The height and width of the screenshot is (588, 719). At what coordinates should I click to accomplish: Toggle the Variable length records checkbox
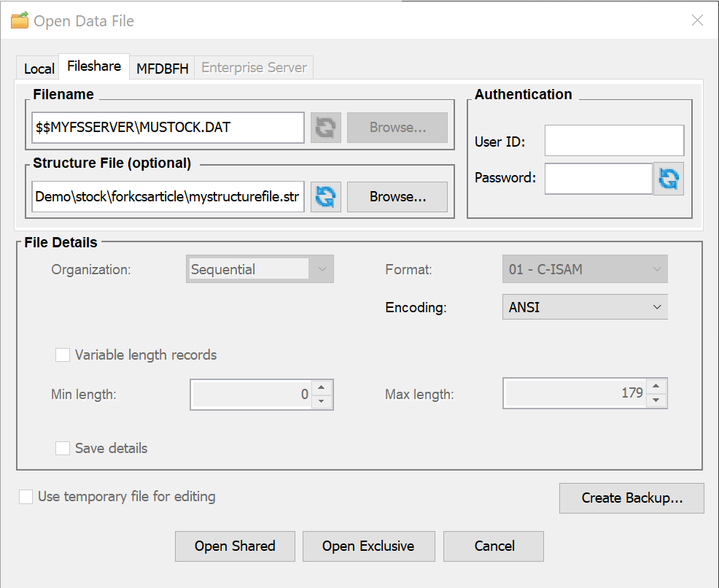pyautogui.click(x=63, y=355)
